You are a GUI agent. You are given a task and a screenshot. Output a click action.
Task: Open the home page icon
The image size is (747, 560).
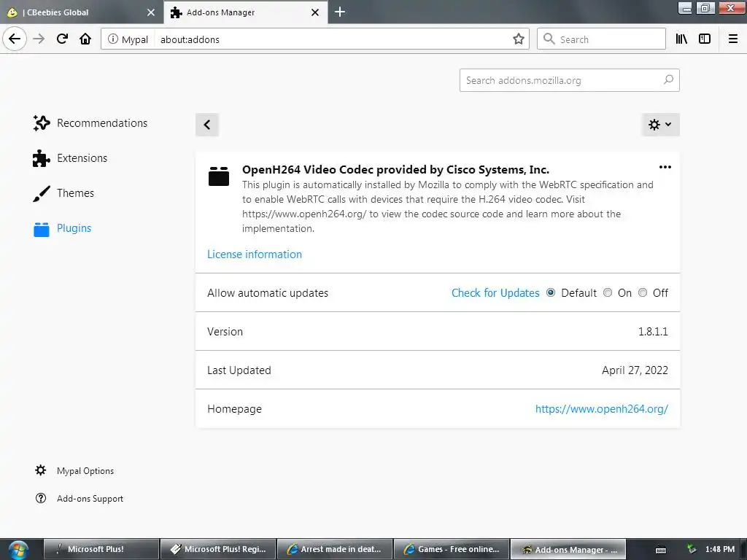85,39
